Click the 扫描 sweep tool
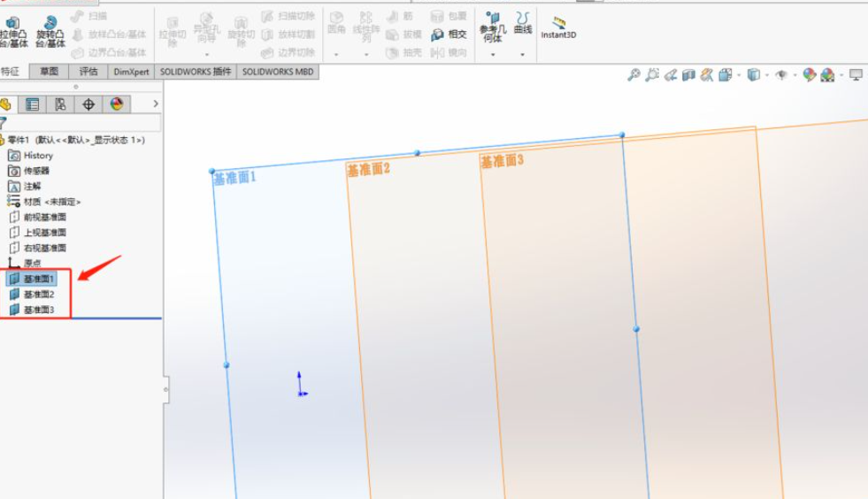868x499 pixels. pyautogui.click(x=89, y=16)
